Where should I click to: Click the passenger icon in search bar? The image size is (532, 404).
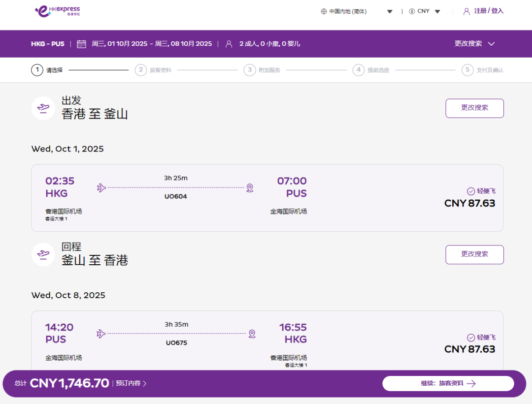pyautogui.click(x=229, y=44)
